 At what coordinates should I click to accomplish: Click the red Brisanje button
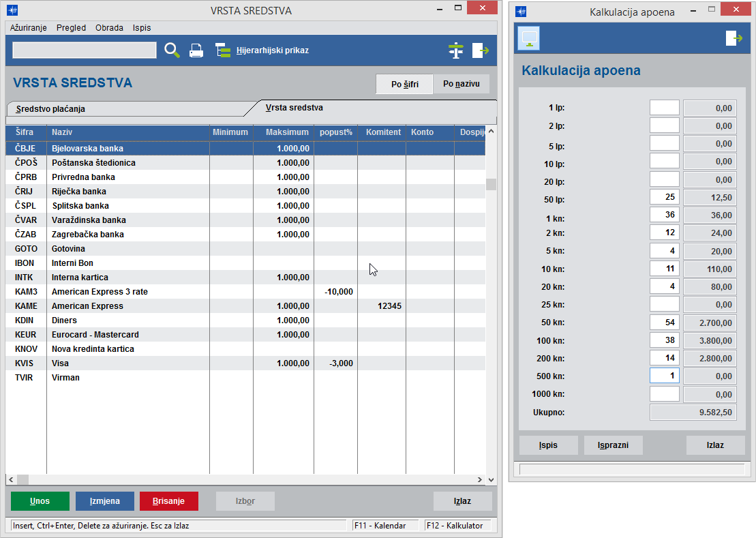click(169, 501)
